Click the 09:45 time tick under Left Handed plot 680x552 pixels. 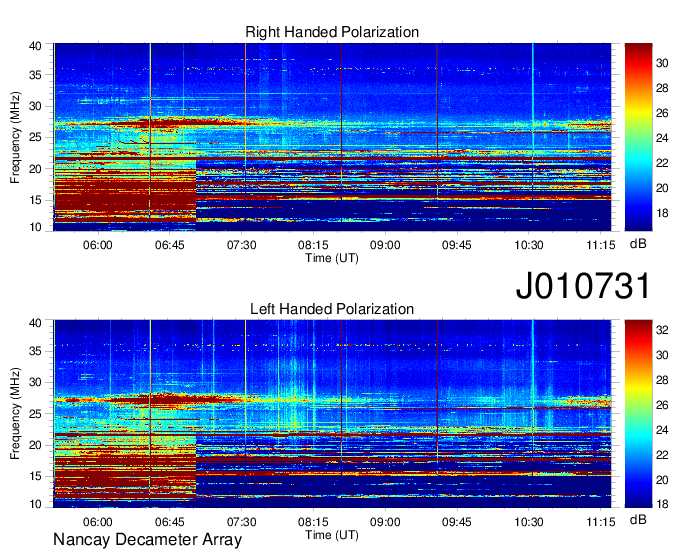(x=457, y=522)
